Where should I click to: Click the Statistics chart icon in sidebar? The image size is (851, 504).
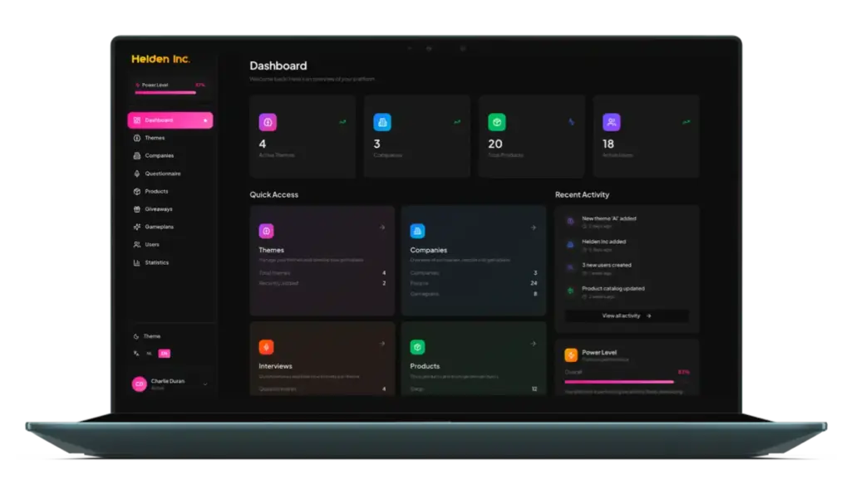(136, 262)
